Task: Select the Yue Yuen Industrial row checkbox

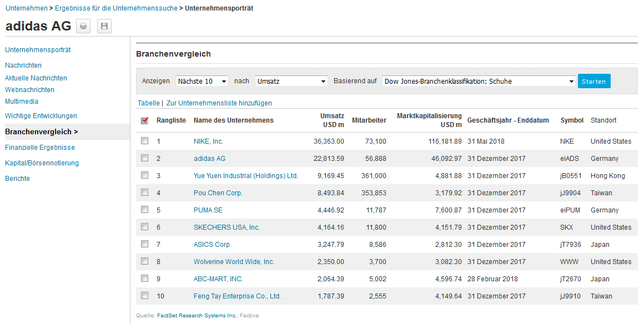Action: (144, 175)
